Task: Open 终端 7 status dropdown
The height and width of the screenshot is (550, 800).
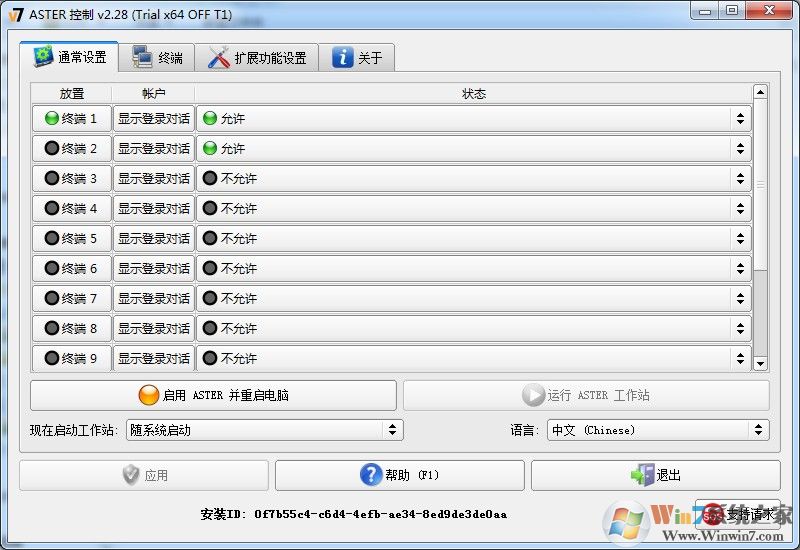Action: coord(474,298)
